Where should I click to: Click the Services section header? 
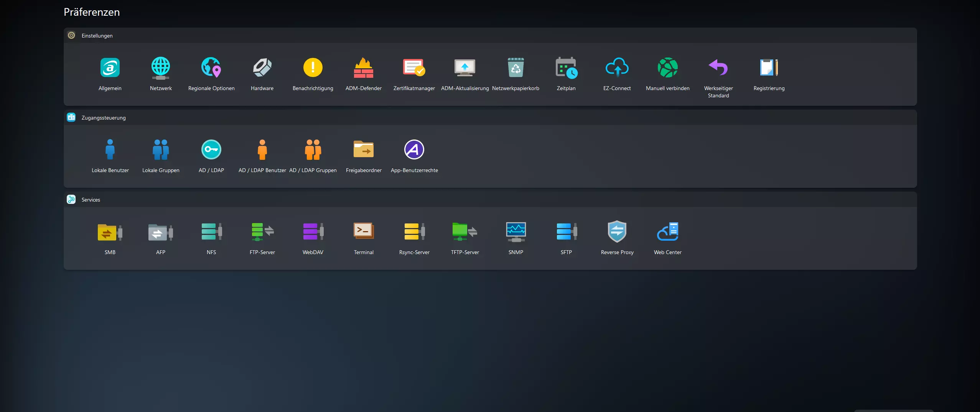pyautogui.click(x=490, y=200)
